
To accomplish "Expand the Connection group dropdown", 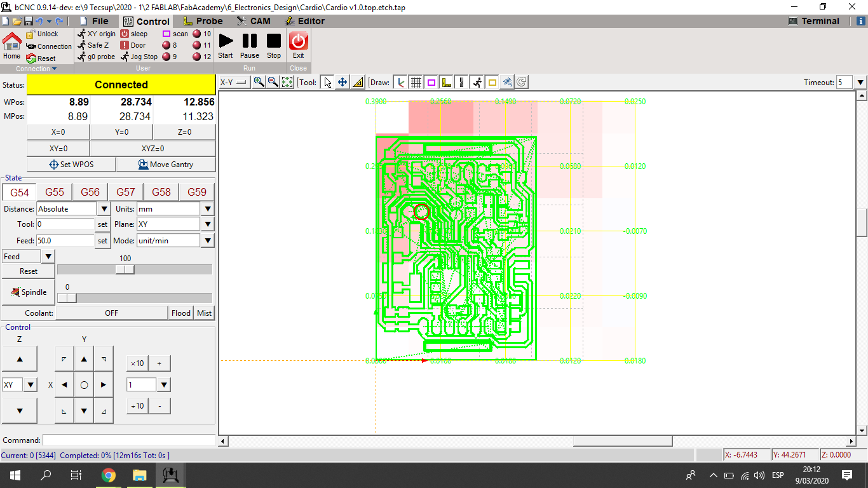I will (x=36, y=69).
